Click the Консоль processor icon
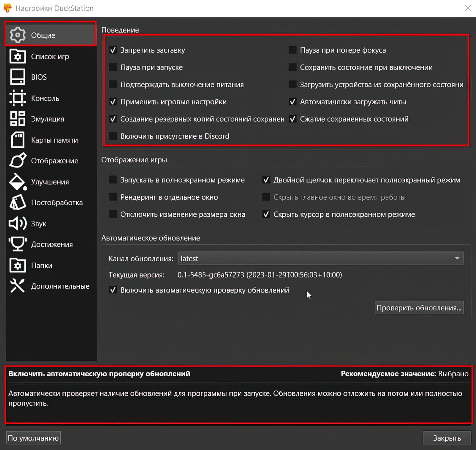This screenshot has height=450, width=476. [18, 98]
